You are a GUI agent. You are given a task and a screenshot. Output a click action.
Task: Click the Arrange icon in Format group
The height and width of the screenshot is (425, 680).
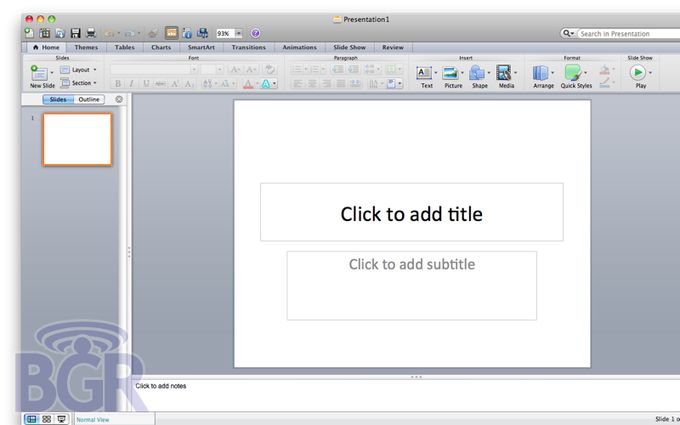tap(540, 73)
